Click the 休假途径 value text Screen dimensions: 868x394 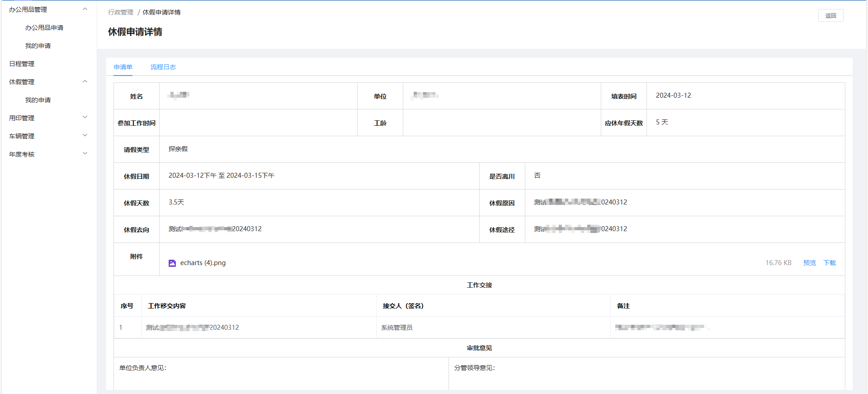click(580, 229)
